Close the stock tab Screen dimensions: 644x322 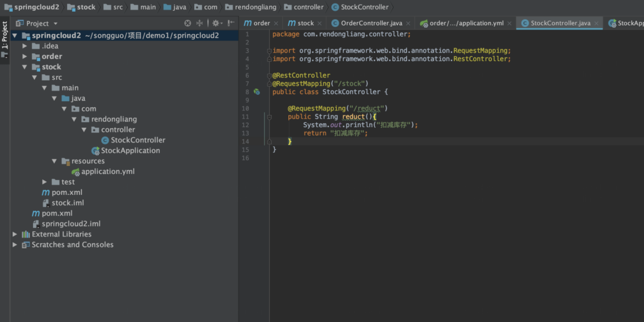click(x=319, y=23)
